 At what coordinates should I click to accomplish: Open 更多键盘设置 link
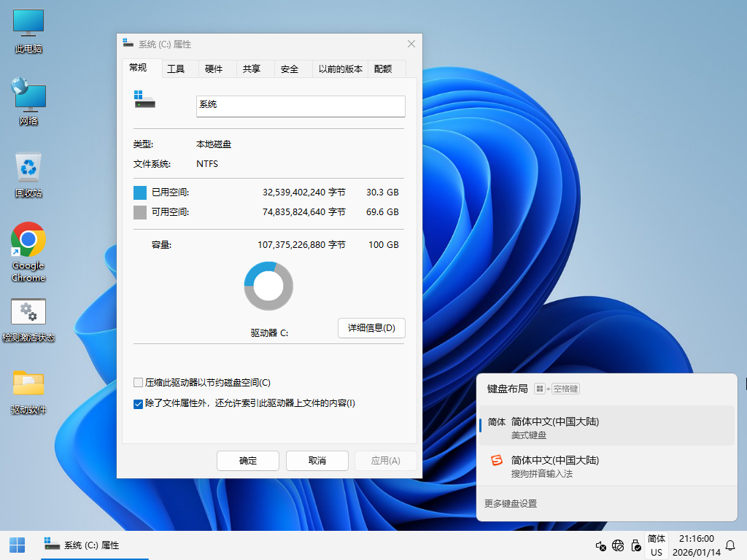(x=511, y=503)
